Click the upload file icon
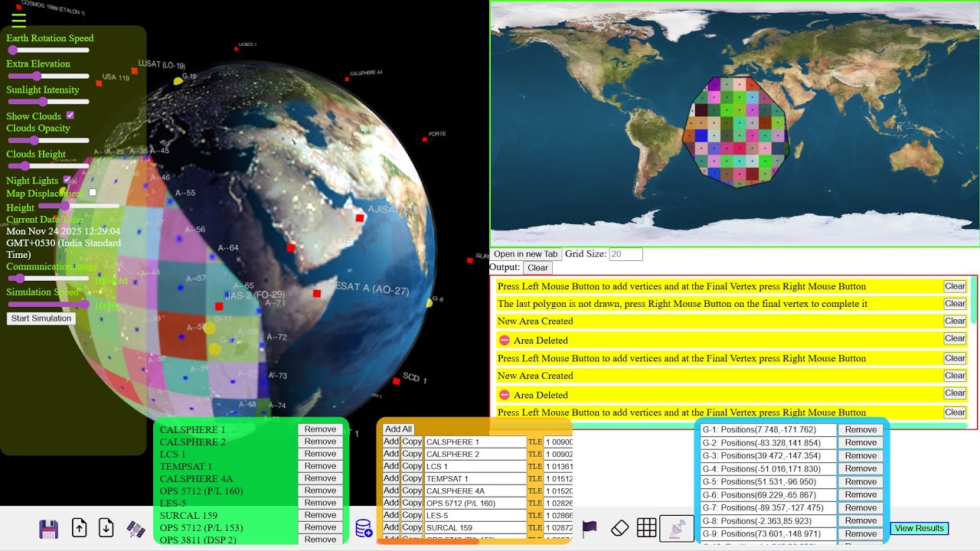Viewport: 980px width, 551px height. point(79,528)
